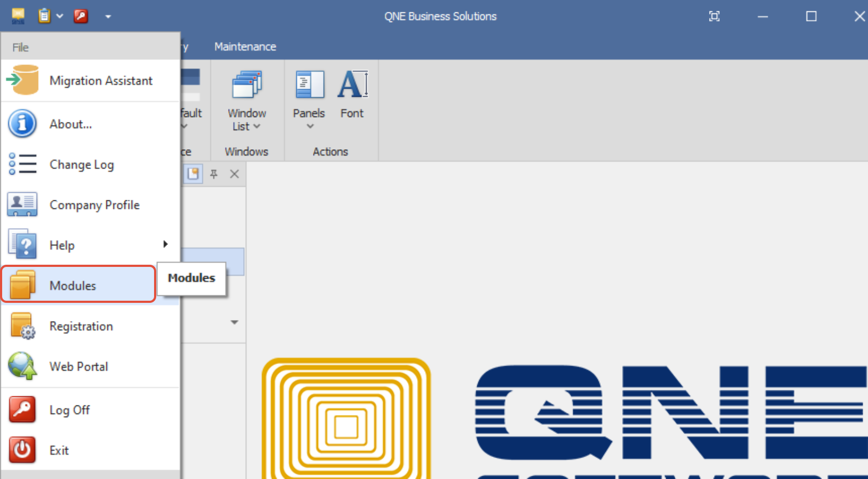Click the highlighted panel layout icon
868x479 pixels.
pyautogui.click(x=193, y=174)
